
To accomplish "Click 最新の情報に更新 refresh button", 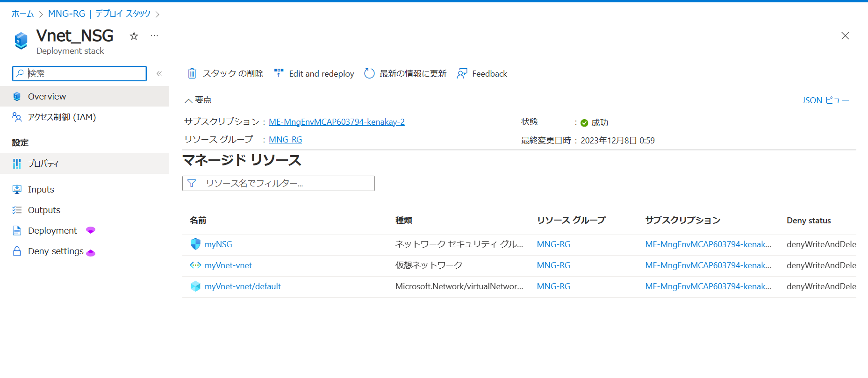I will [x=405, y=73].
